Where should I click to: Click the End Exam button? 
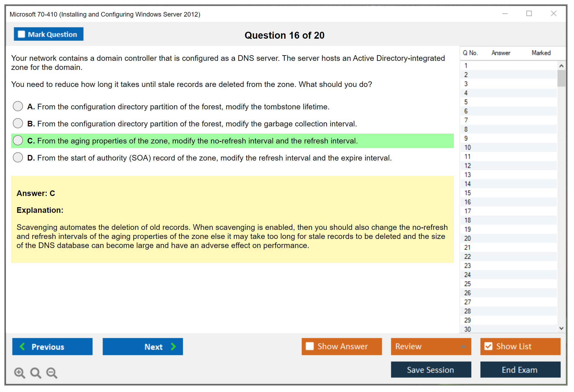pos(520,370)
